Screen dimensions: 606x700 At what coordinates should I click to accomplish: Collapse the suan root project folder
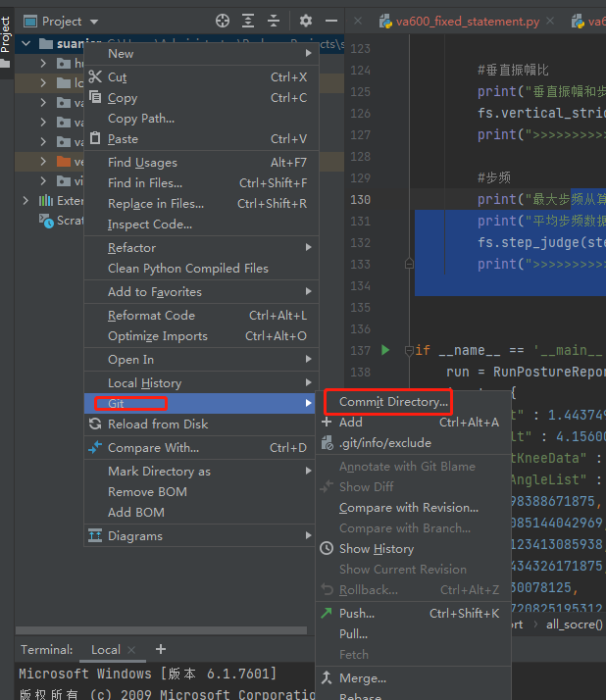25,43
